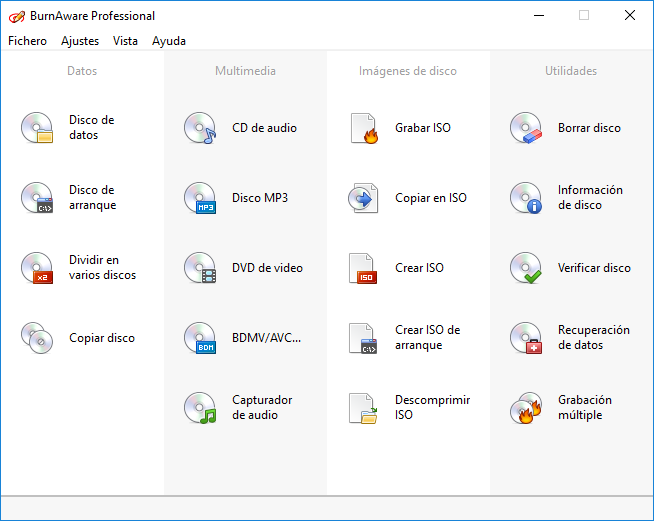Choose 'Grabación múltiple' label
This screenshot has width=654, height=521.
point(585,408)
